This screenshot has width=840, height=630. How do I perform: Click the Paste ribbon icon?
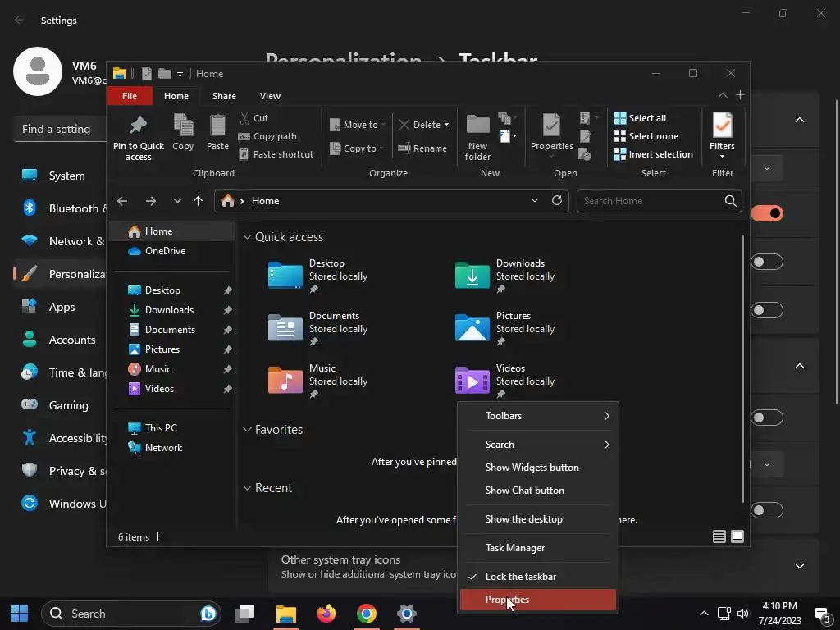[x=217, y=126]
